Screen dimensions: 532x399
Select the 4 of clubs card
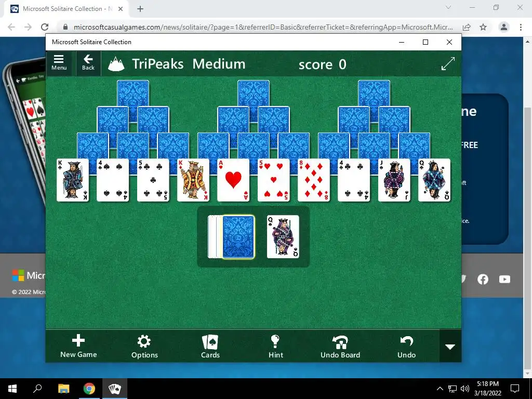354,180
